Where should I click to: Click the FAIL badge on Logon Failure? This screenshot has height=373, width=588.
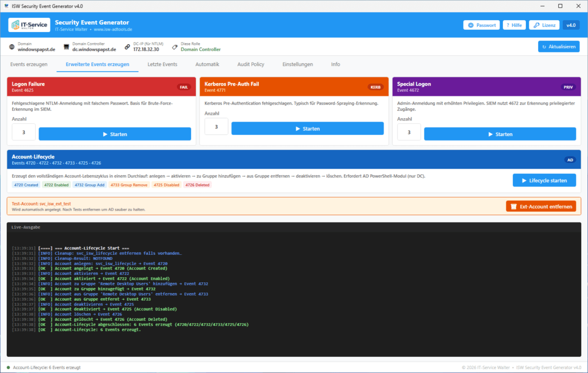tap(184, 87)
